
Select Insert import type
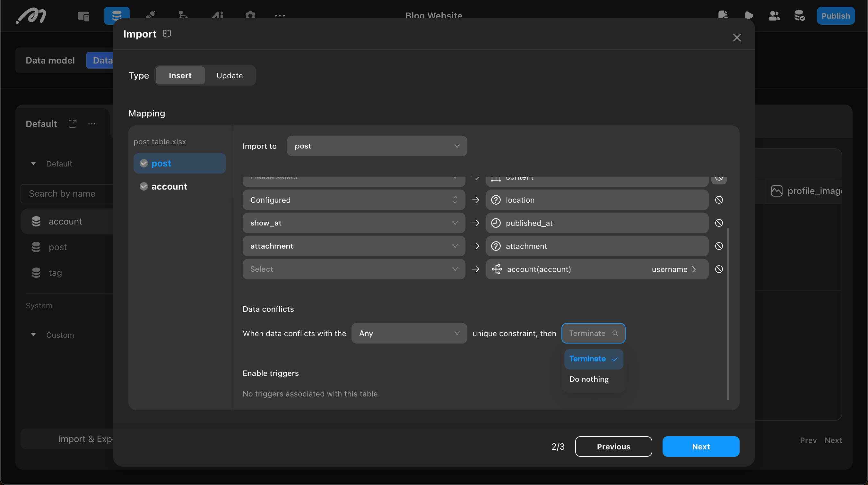coord(180,75)
